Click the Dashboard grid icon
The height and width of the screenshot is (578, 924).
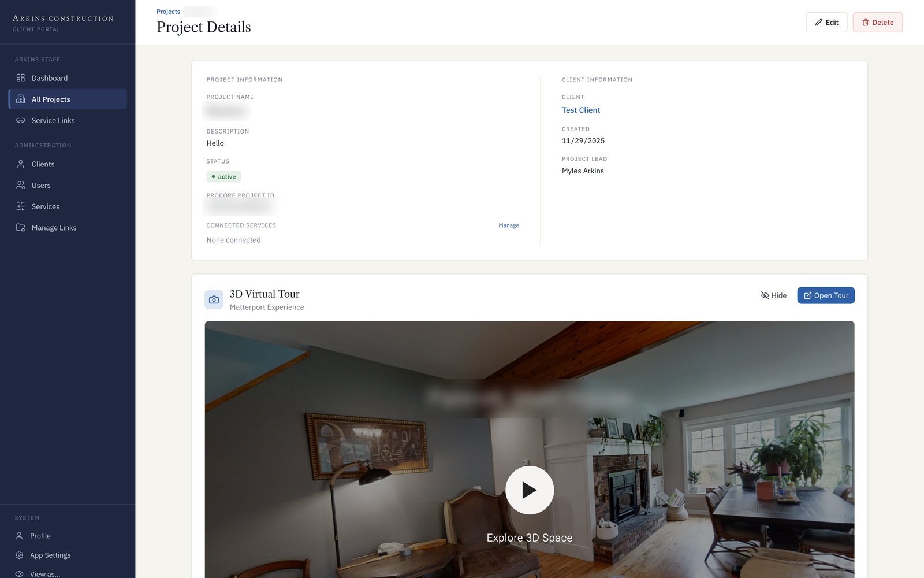tap(21, 78)
